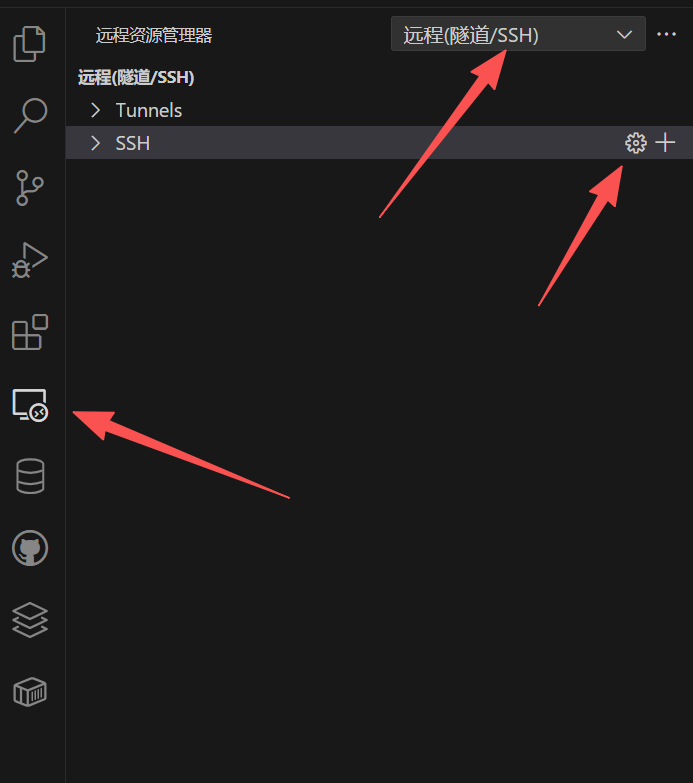Viewport: 693px width, 783px height.
Task: Click the stacked layers icon in activity bar
Action: click(30, 620)
